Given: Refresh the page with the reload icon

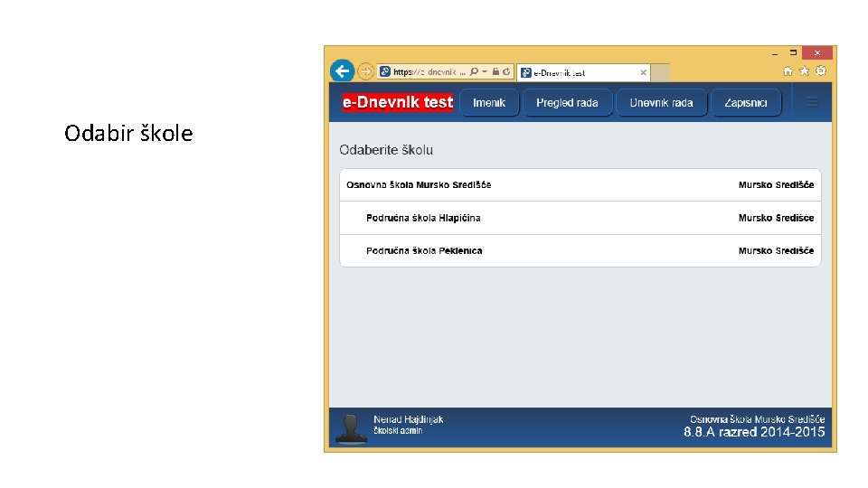Looking at the screenshot, I should click(x=506, y=72).
